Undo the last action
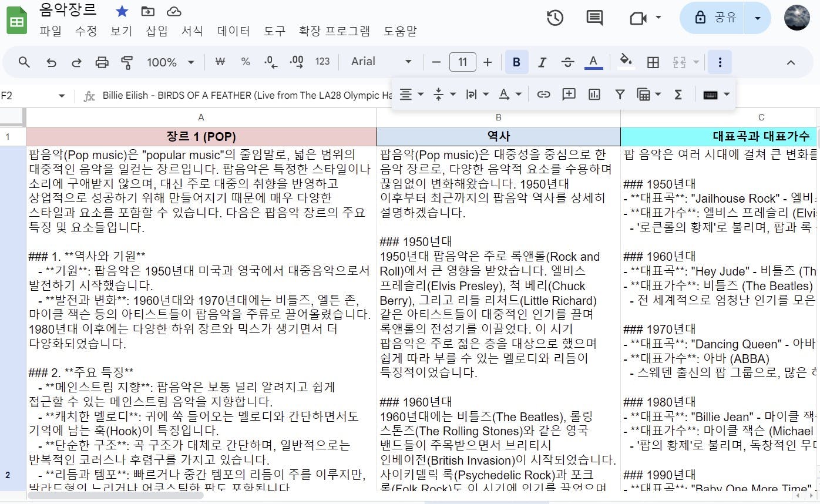 coord(51,62)
